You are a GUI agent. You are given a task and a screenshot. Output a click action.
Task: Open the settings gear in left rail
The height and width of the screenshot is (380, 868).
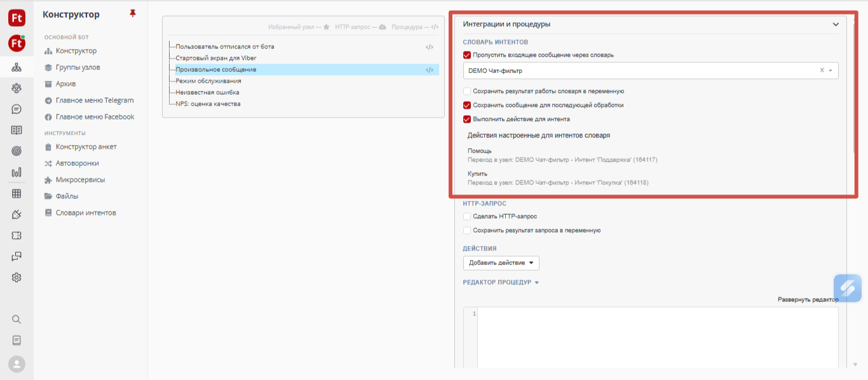click(17, 278)
